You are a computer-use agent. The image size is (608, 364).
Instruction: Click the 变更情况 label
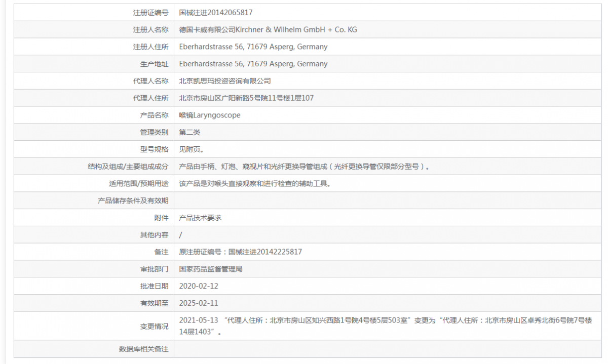155,327
